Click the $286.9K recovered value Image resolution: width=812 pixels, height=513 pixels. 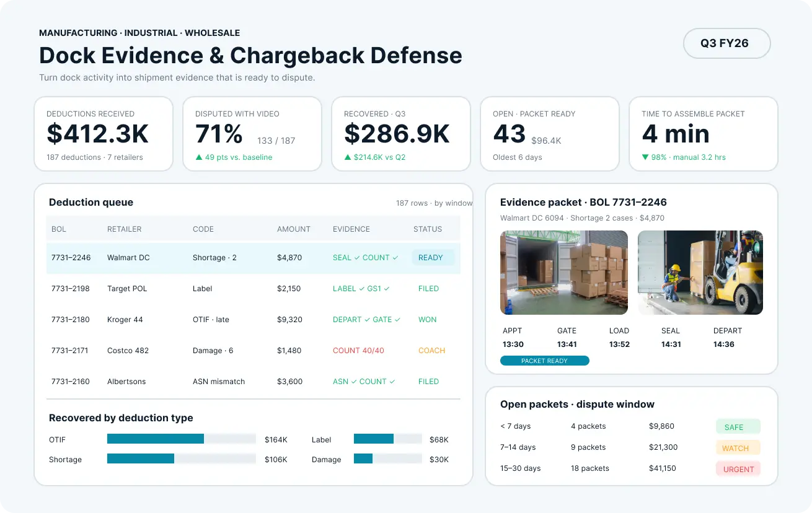pyautogui.click(x=397, y=134)
